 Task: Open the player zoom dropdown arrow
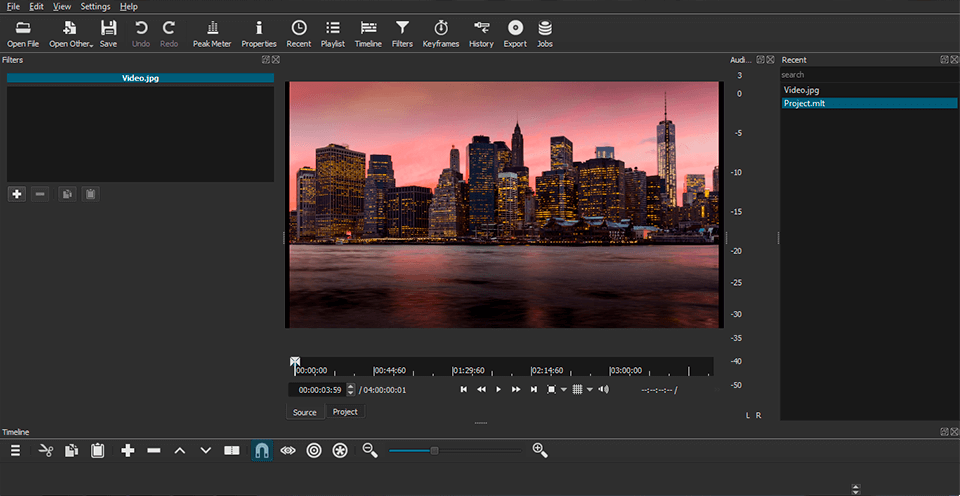point(564,389)
